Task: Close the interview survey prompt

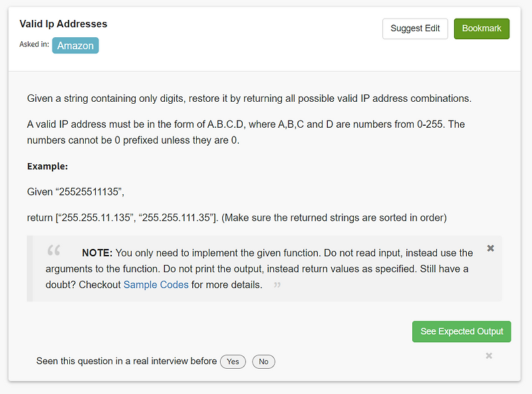Action: (x=489, y=356)
